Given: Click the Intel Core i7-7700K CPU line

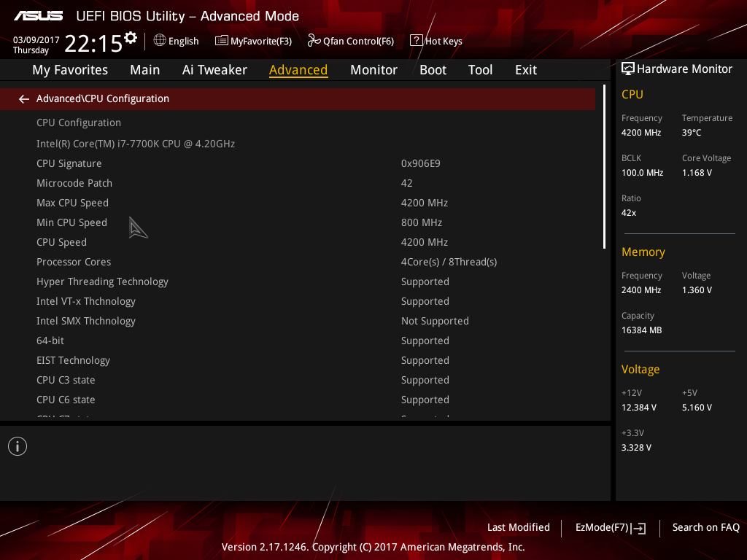Looking at the screenshot, I should 136,144.
